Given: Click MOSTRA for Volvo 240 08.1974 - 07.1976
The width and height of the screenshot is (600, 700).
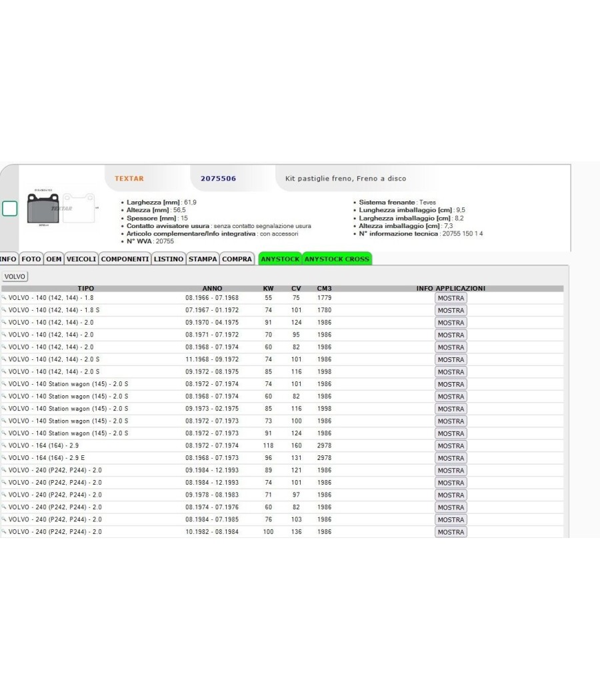Looking at the screenshot, I should [451, 507].
